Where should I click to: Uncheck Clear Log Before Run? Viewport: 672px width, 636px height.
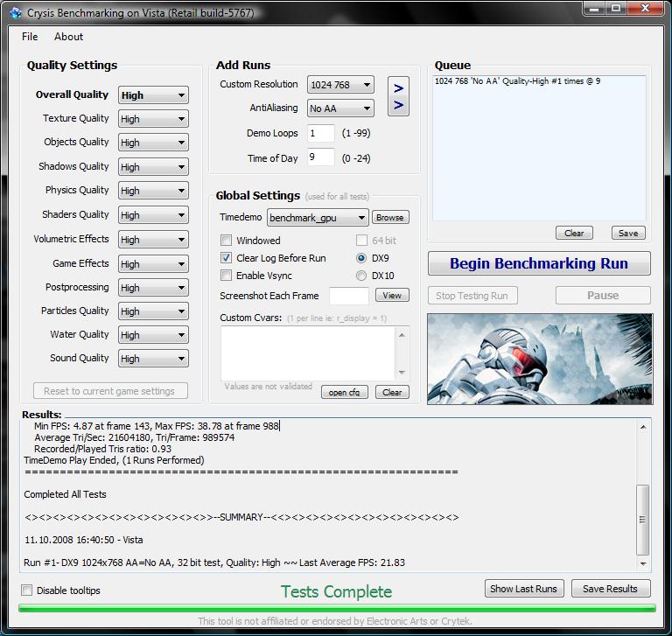pos(226,257)
